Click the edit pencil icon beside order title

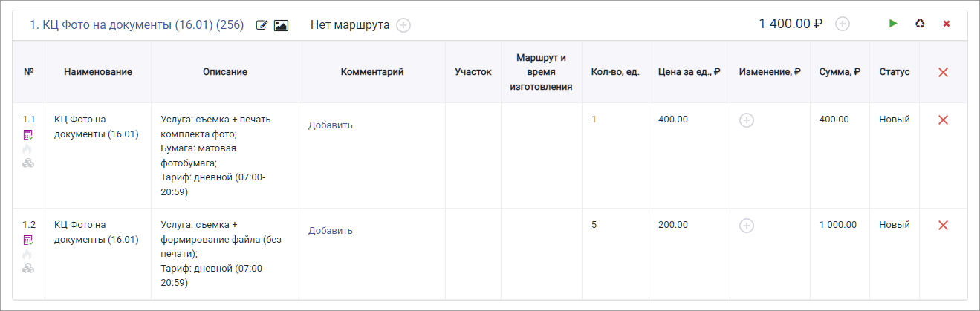[x=262, y=25]
